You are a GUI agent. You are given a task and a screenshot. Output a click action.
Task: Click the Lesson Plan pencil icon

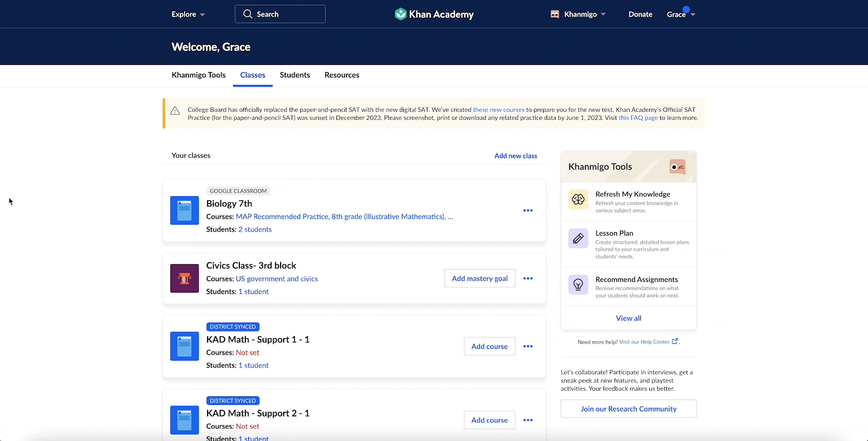tap(578, 238)
